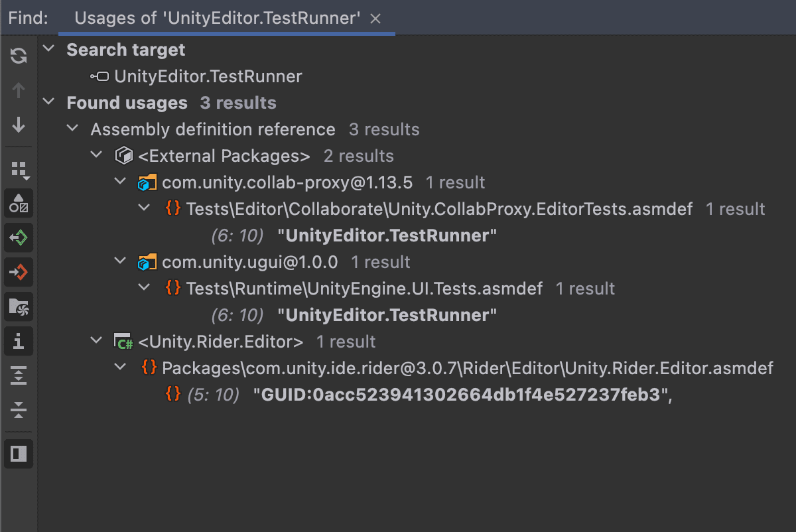The height and width of the screenshot is (532, 796).
Task: Rerun the find usages search
Action: pyautogui.click(x=19, y=56)
